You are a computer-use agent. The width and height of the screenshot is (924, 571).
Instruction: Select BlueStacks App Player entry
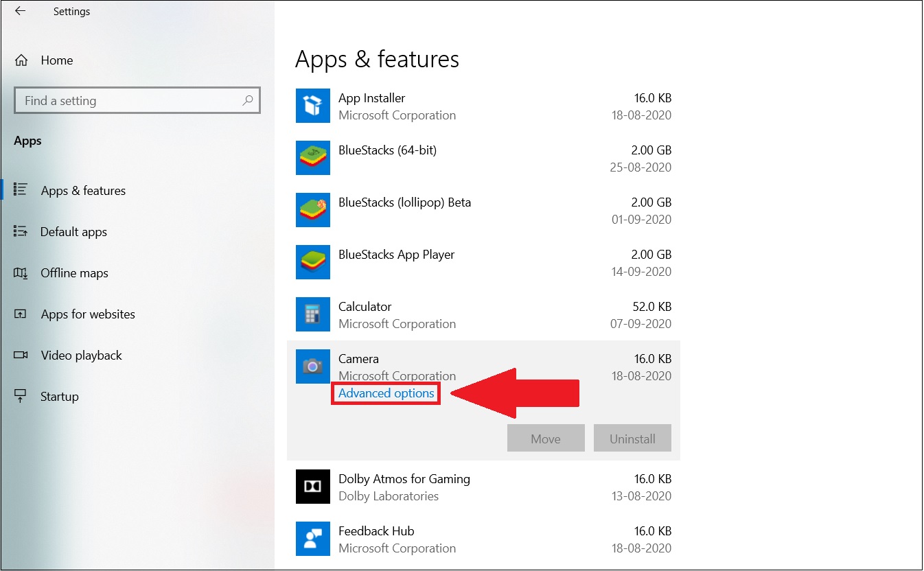[x=483, y=262]
